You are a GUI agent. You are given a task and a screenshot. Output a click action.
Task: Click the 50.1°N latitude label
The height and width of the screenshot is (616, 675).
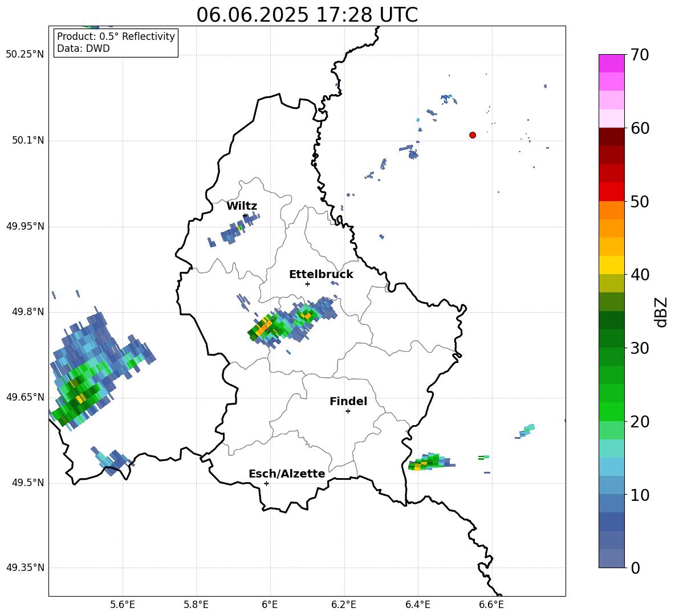click(28, 141)
